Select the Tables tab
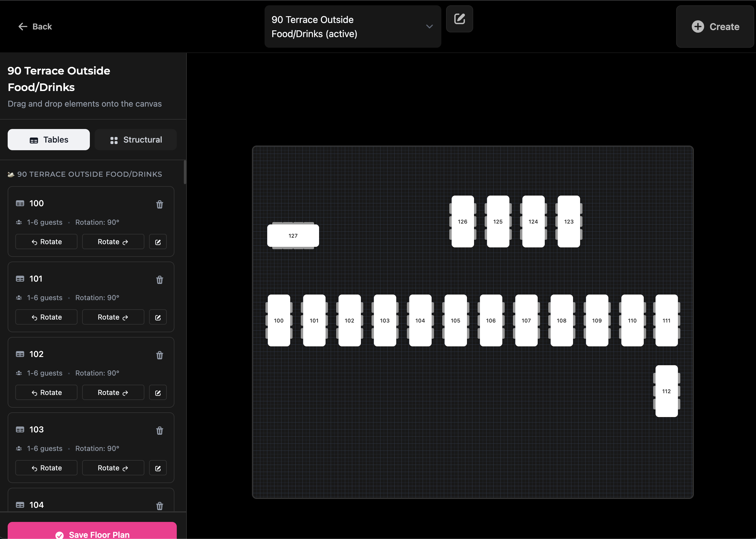This screenshot has height=539, width=756. coord(49,140)
